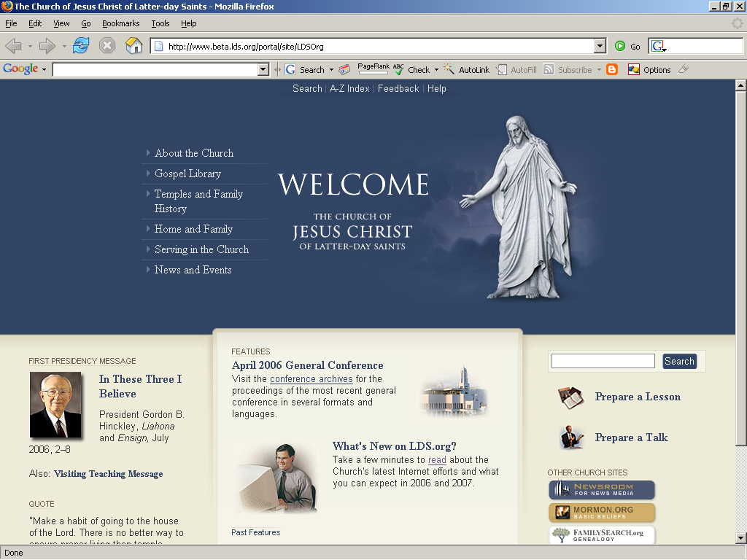Click the Prepare a Lesson book icon

click(x=570, y=398)
